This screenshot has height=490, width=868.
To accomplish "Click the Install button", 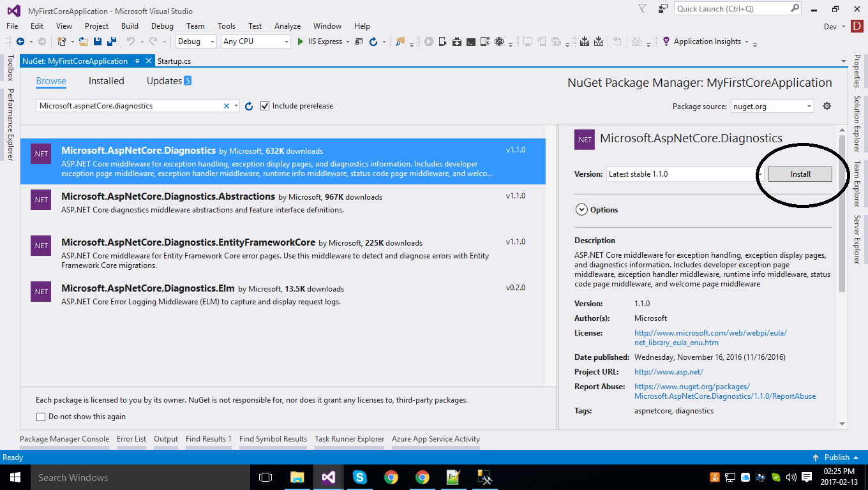I will (x=800, y=174).
